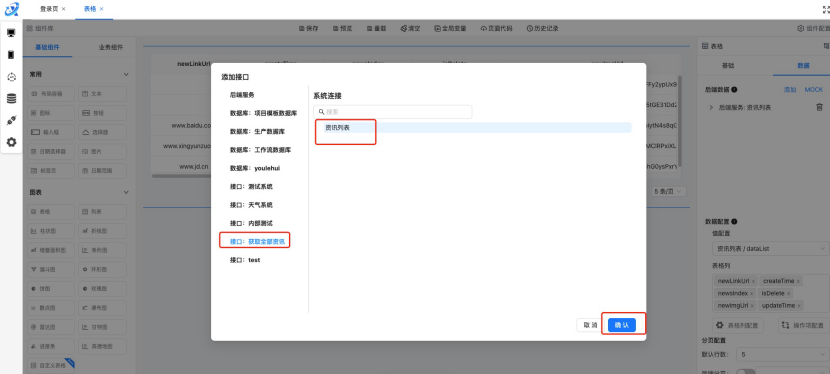830x374 pixels.
Task: Collapse the 图表 section
Action: [x=126, y=193]
